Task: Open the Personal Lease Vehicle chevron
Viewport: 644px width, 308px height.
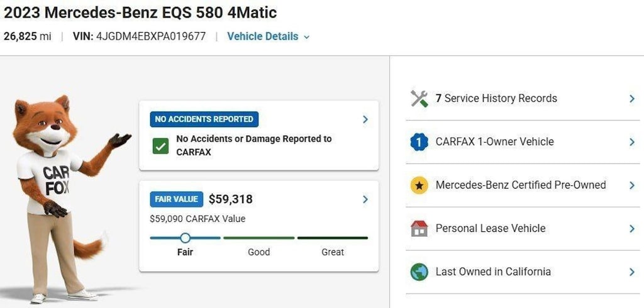Action: pos(631,228)
